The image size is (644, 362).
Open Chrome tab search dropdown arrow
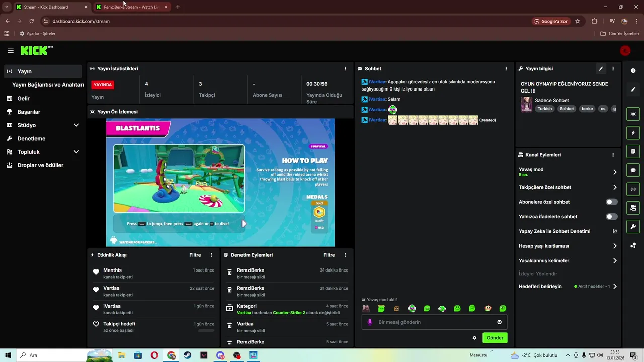(6, 7)
